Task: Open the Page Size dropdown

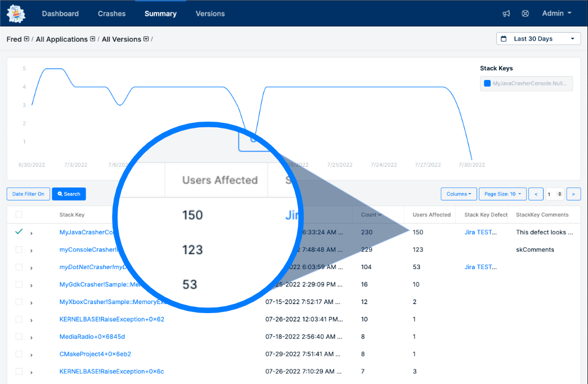Action: pyautogui.click(x=502, y=194)
